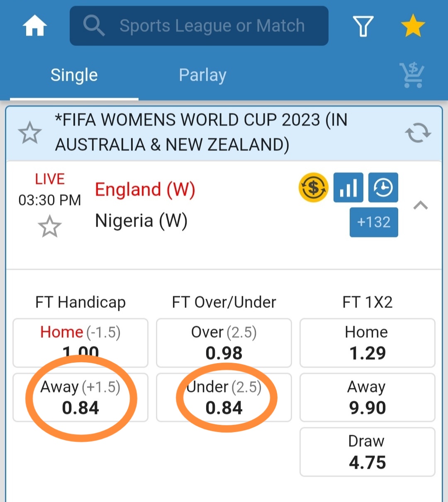Bet on Home (-1.5) handicap
Viewport: 448px width, 502px height.
80,342
